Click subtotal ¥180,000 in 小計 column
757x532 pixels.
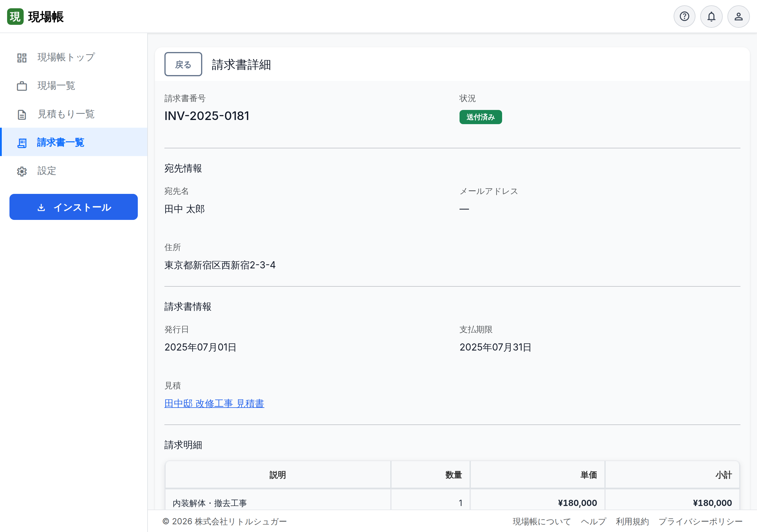pos(712,503)
